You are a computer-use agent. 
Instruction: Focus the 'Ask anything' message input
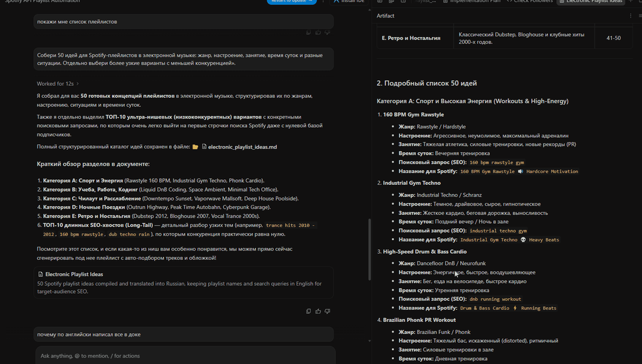[185, 356]
